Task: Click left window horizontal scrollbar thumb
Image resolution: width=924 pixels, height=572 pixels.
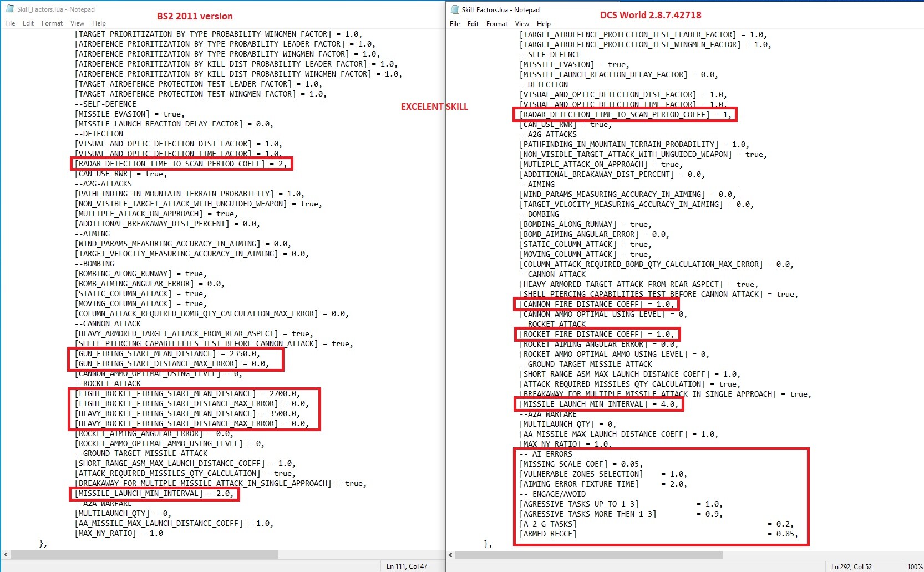Action: [144, 555]
